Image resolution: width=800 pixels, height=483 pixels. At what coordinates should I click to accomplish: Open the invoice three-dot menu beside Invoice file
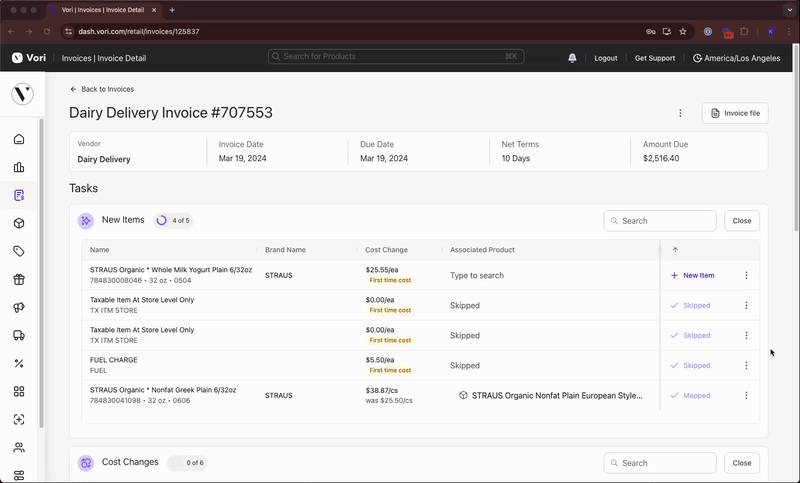pos(680,113)
